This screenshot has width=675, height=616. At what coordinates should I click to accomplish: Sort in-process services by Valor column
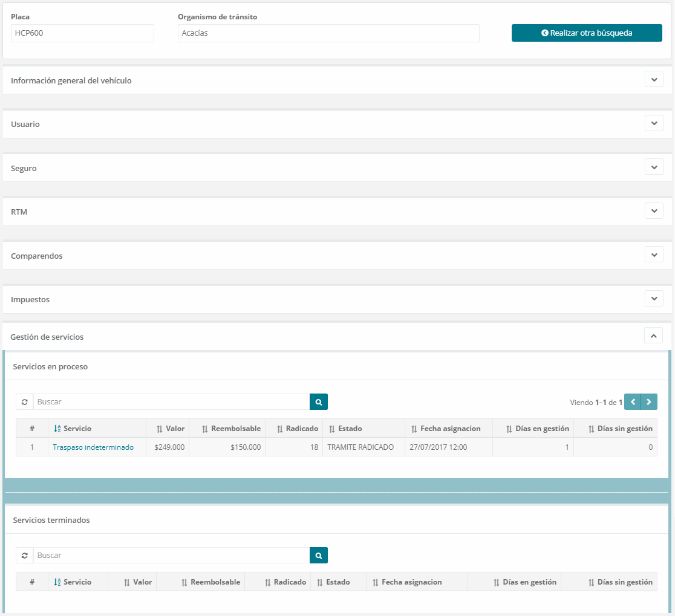coord(170,429)
